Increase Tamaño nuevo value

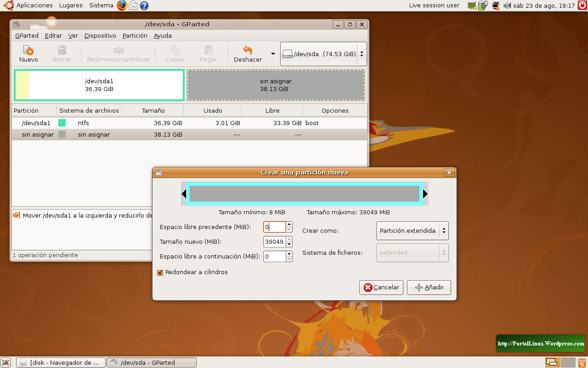click(289, 239)
